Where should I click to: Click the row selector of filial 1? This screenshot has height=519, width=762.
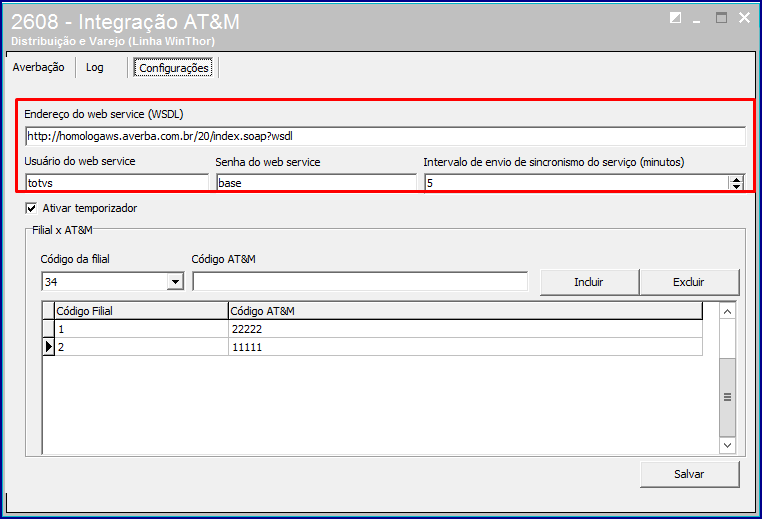pos(49,329)
